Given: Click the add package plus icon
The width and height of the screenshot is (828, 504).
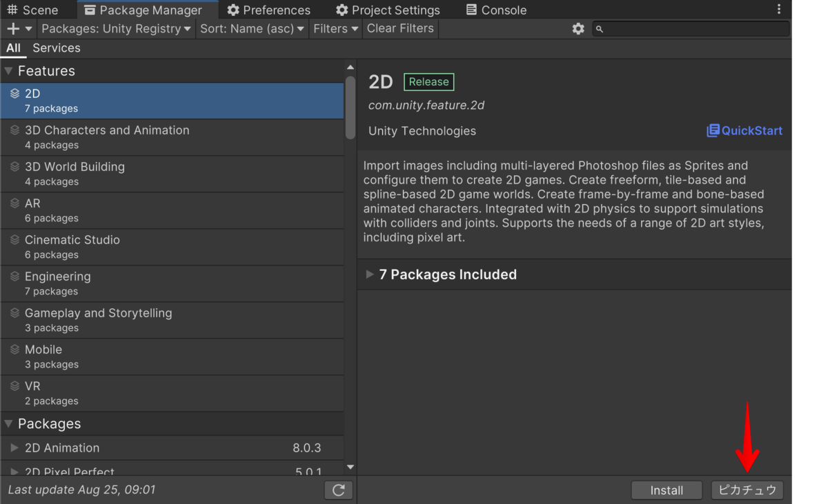Looking at the screenshot, I should coord(12,28).
